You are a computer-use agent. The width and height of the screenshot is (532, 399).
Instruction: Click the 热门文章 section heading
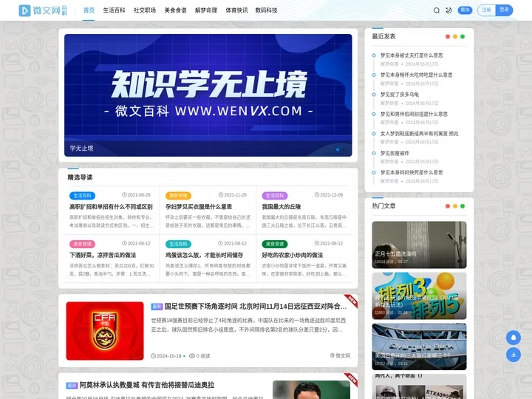click(383, 206)
